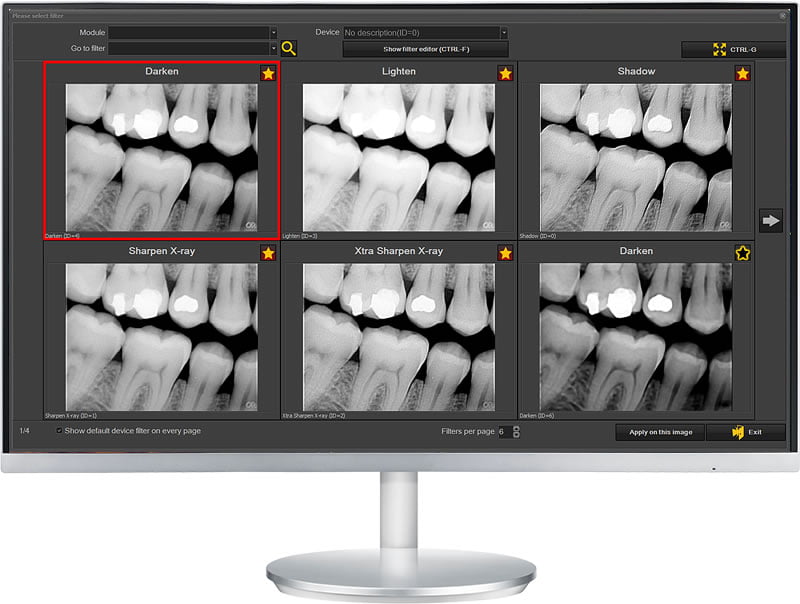Image resolution: width=800 pixels, height=604 pixels.
Task: Click Show filter editor (CTRL-F) button
Action: 426,49
